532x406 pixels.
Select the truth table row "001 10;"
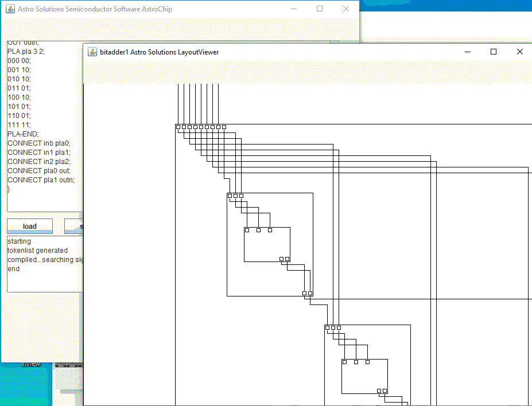pos(19,70)
